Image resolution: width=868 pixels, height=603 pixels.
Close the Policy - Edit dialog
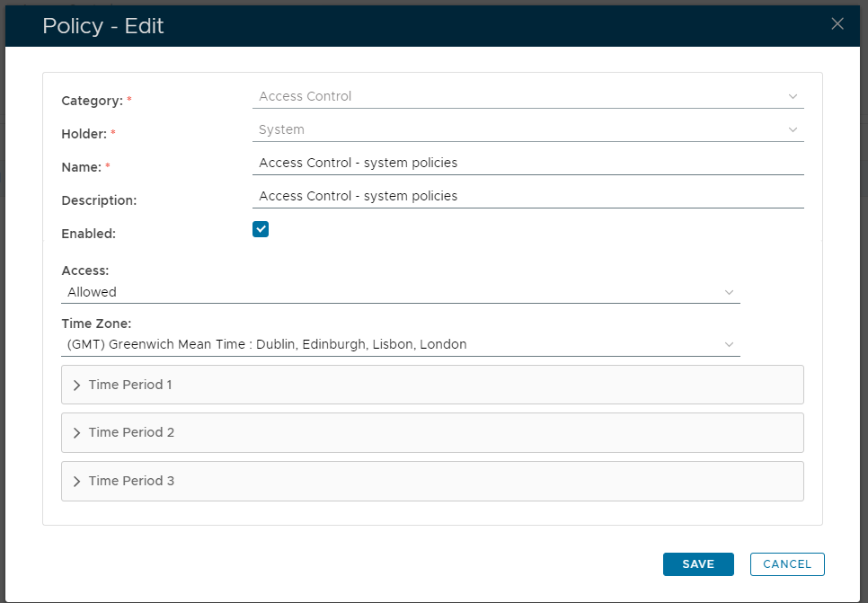tap(837, 24)
